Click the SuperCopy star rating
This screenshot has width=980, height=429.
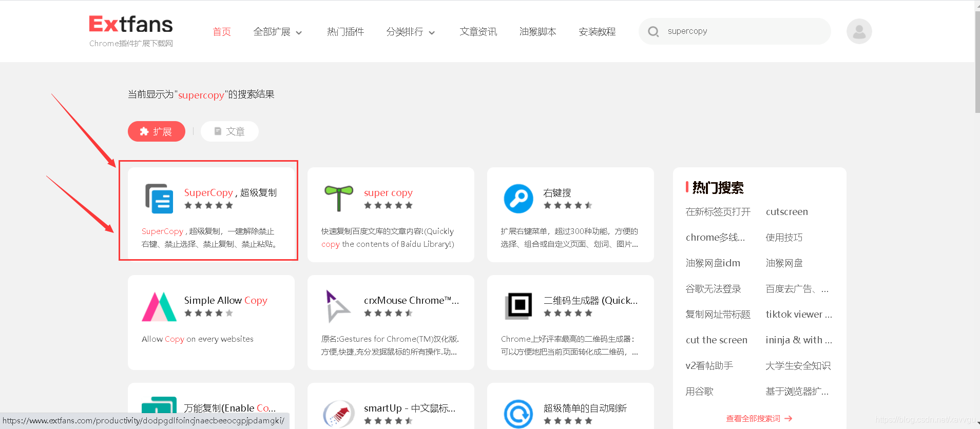208,205
